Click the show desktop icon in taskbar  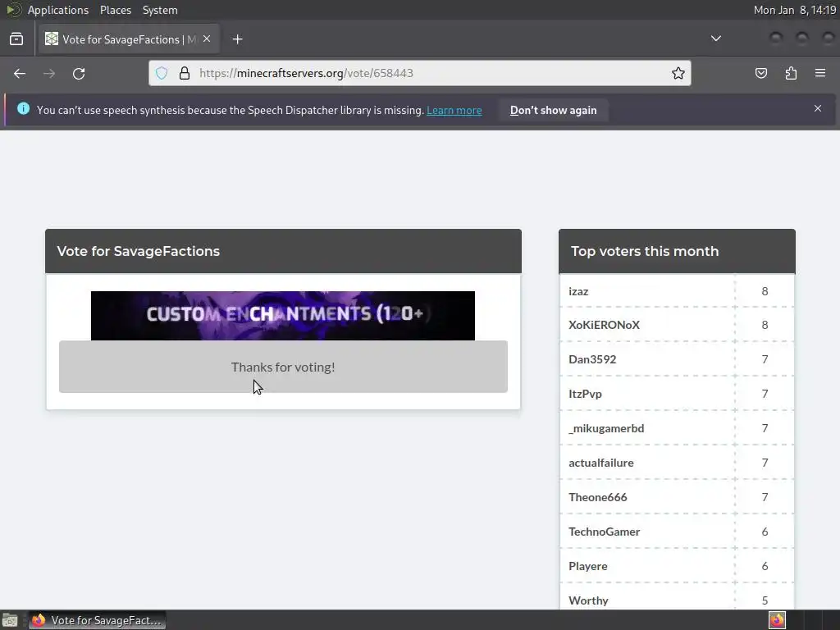click(10, 620)
